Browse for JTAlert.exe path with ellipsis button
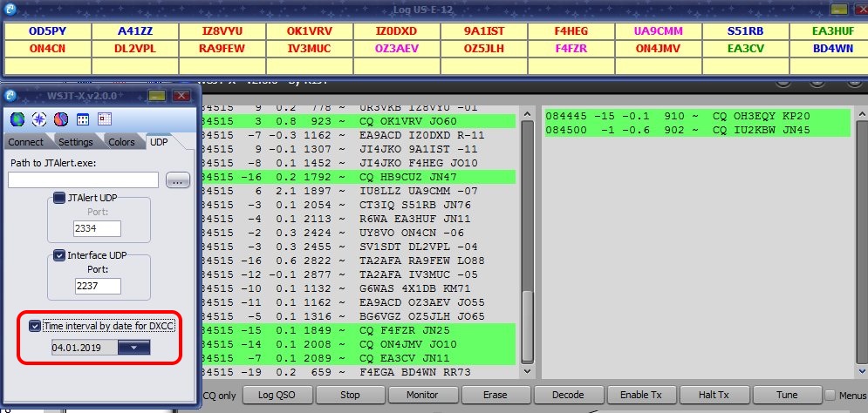This screenshot has height=413, width=868. 177,180
